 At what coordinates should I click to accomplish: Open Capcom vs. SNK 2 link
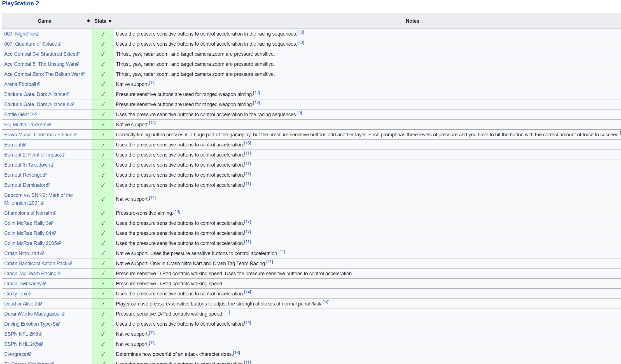pos(38,199)
